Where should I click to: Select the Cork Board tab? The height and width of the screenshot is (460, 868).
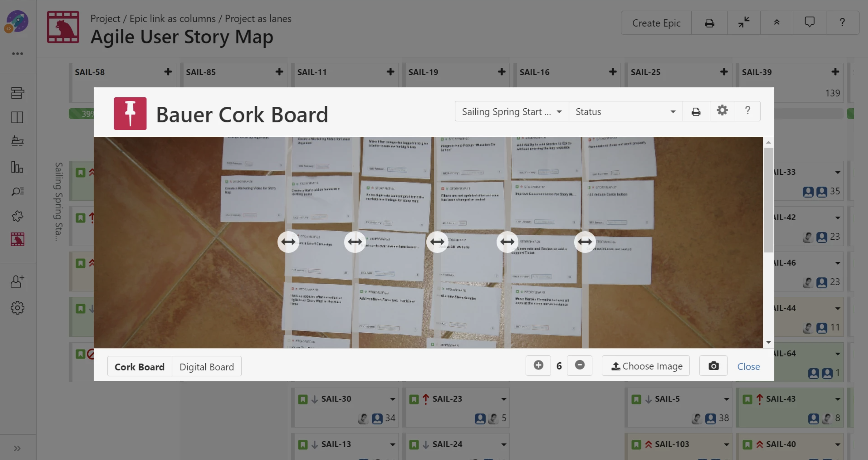tap(140, 366)
